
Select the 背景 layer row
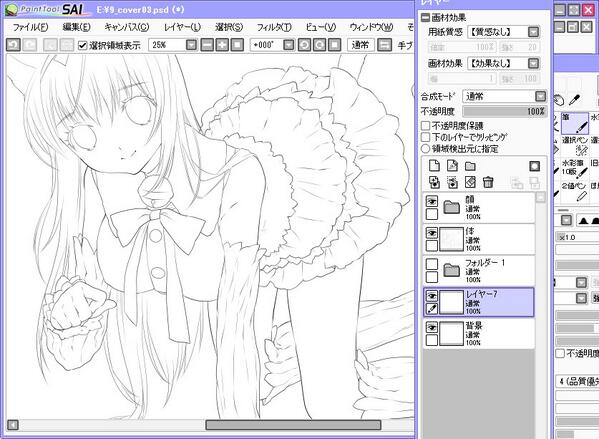pyautogui.click(x=479, y=334)
